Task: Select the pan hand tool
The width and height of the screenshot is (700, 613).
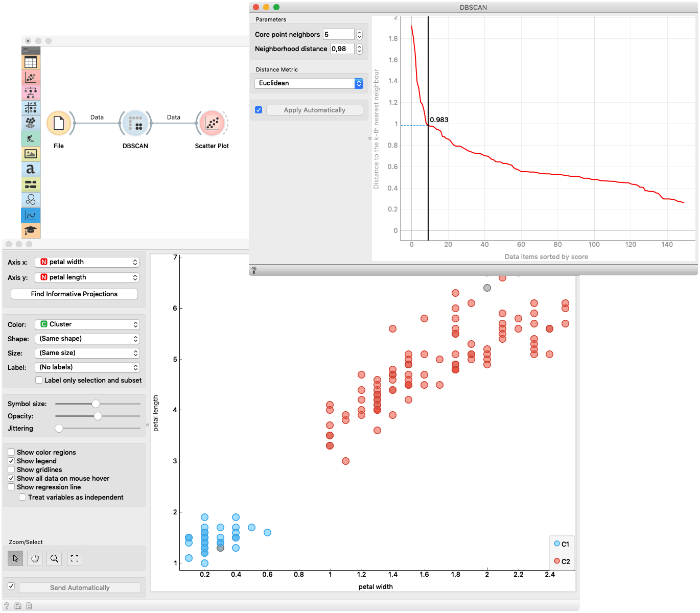Action: (35, 558)
